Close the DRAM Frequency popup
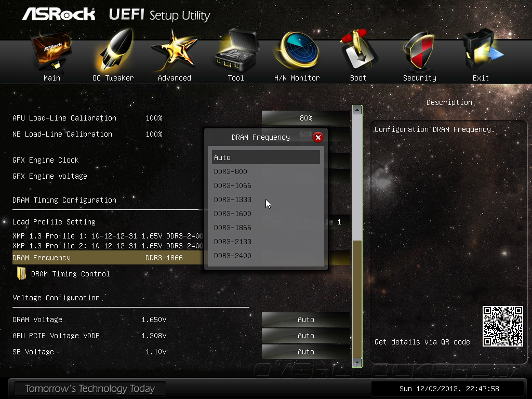Viewport: 532px width, 399px height. pos(318,137)
